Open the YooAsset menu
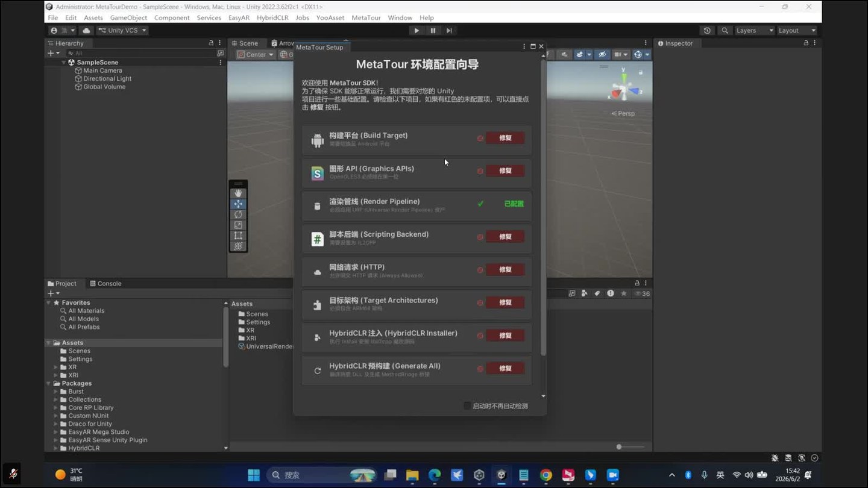Viewport: 868px width, 488px height. [330, 17]
